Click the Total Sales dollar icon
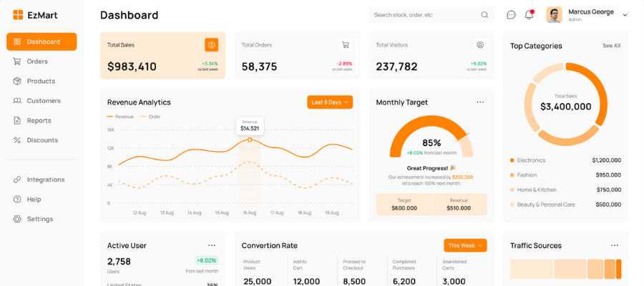This screenshot has width=644, height=286. [212, 45]
